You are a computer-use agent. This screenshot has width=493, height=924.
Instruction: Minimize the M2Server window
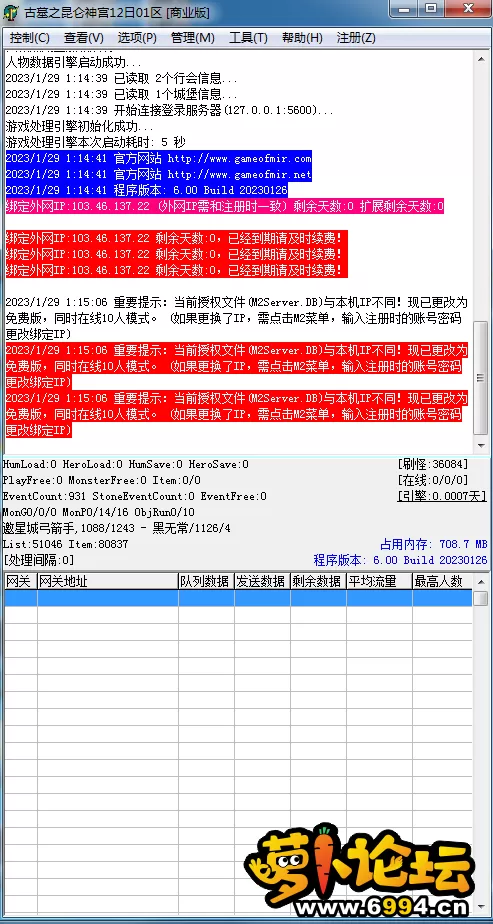403,9
